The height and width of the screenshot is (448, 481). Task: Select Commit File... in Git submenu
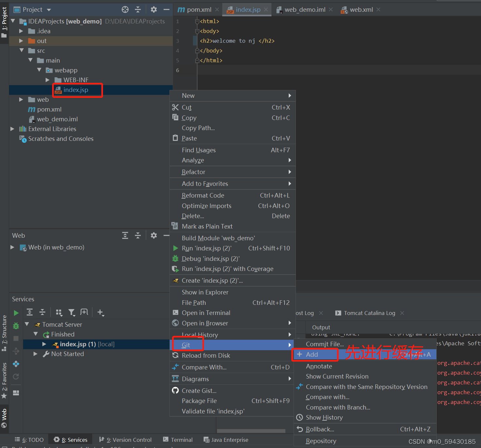point(365,344)
